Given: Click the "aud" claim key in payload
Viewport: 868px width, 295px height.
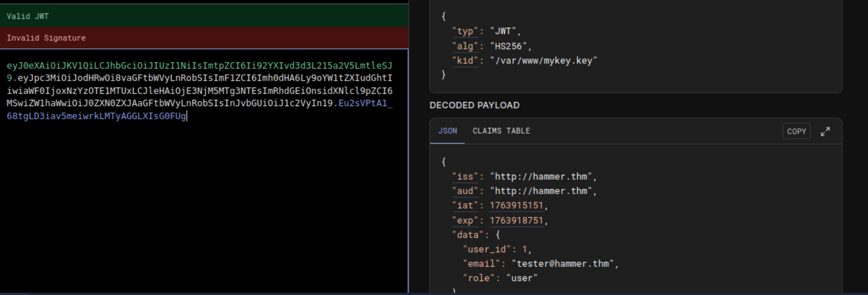Looking at the screenshot, I should pos(465,191).
